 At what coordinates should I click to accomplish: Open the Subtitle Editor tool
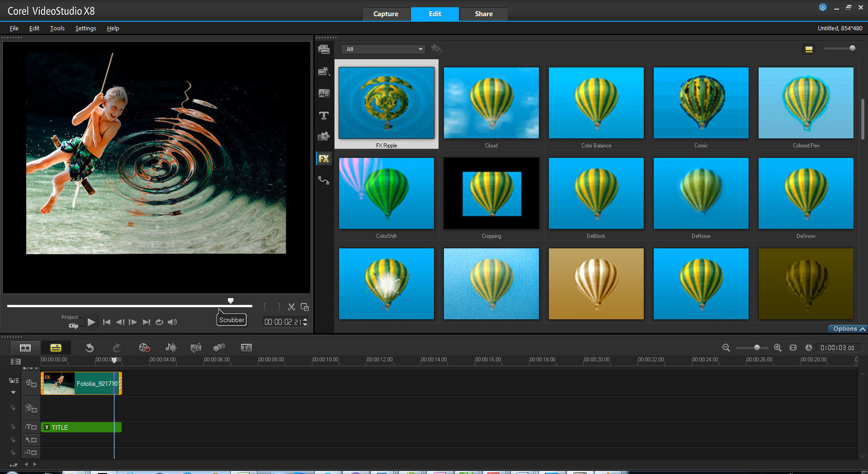click(x=246, y=347)
